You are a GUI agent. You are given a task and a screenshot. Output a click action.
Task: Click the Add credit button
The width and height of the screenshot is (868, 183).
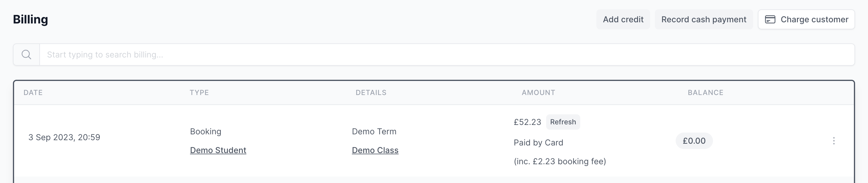coord(623,20)
